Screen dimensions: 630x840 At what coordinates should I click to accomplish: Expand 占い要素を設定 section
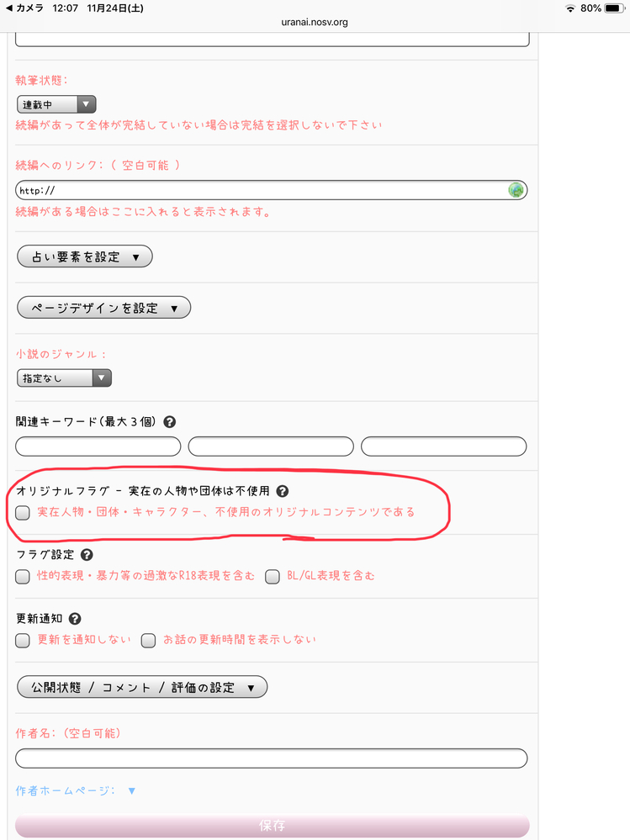click(84, 256)
